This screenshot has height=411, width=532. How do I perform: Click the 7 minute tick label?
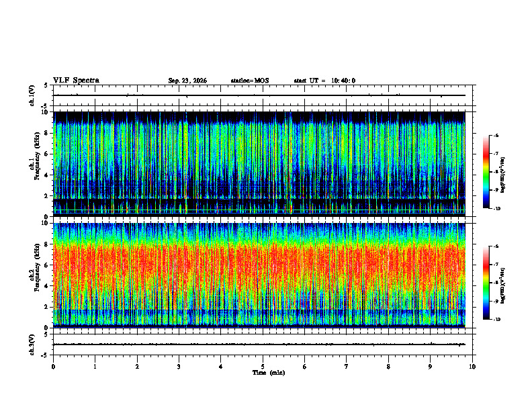(347, 367)
